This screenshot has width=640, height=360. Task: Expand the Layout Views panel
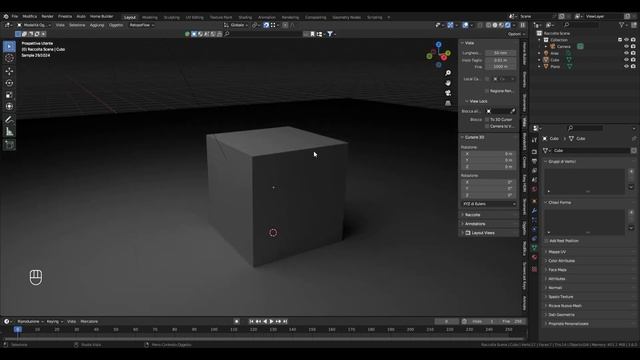pyautogui.click(x=483, y=233)
